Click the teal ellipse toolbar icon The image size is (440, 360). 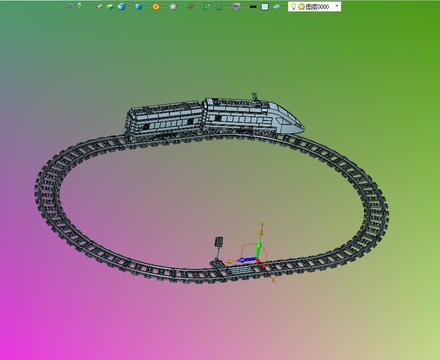tap(276, 6)
